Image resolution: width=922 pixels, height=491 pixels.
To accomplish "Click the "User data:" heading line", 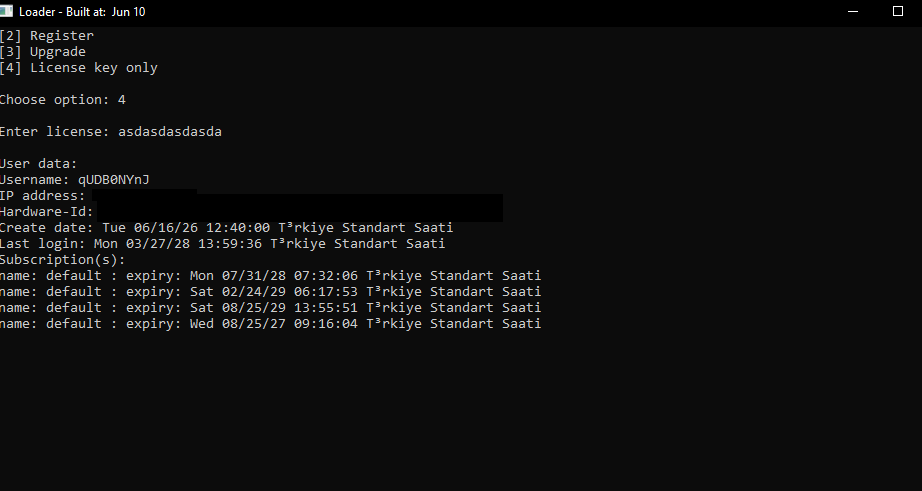I will tap(39, 164).
